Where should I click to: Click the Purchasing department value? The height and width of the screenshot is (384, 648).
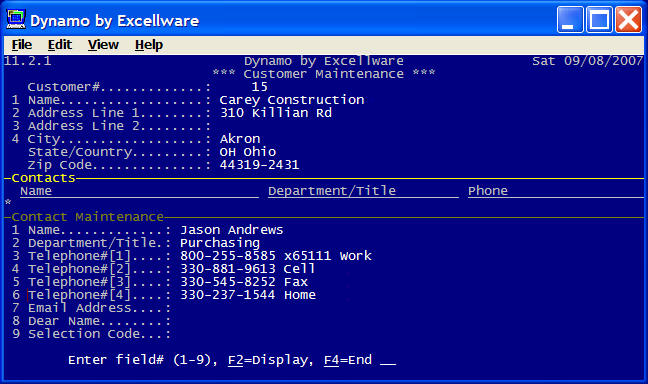(x=220, y=243)
